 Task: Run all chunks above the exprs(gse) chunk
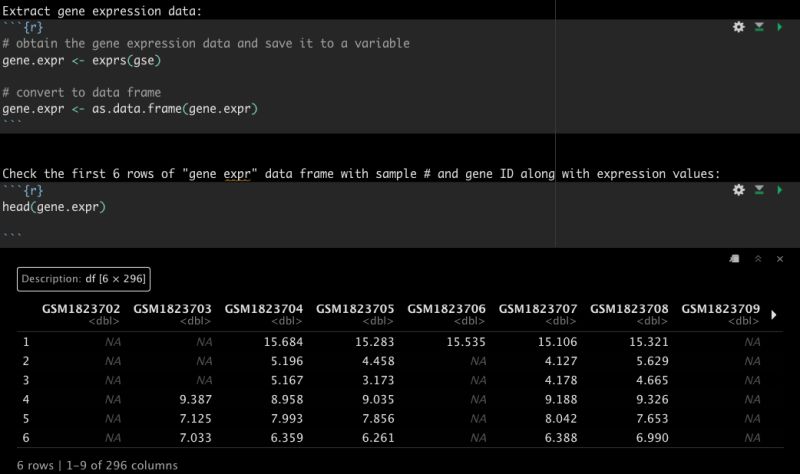point(759,27)
